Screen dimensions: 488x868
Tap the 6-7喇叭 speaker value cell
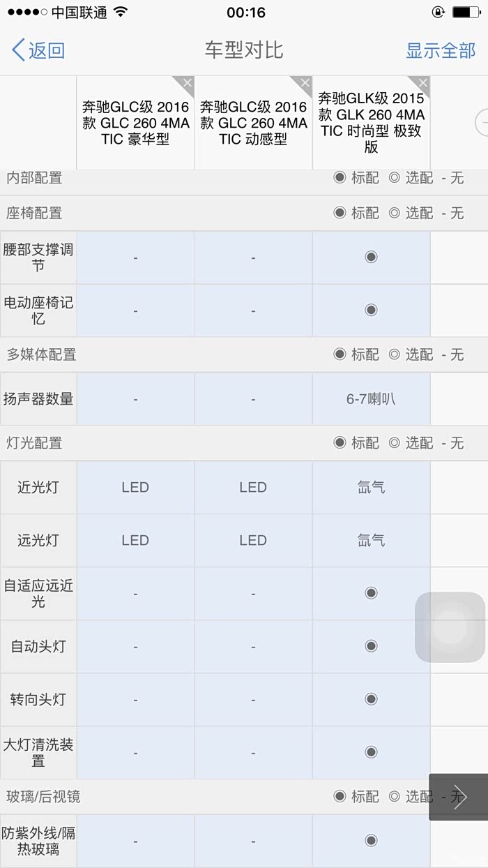(371, 399)
